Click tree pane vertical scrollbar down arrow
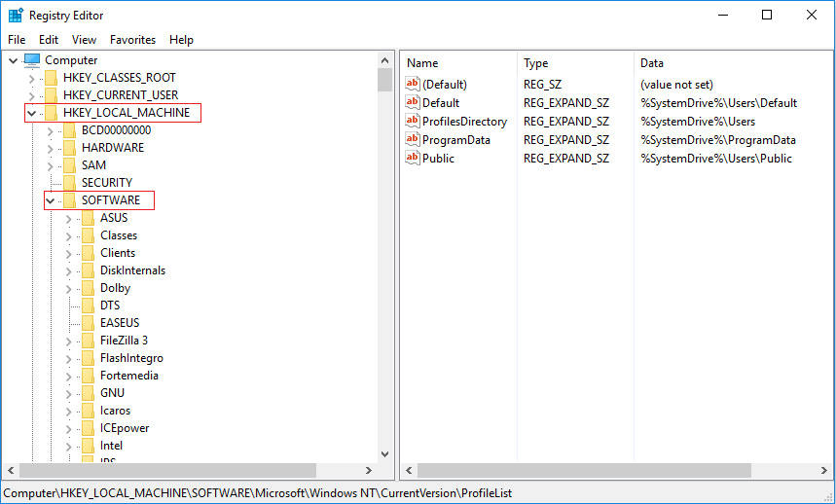The image size is (836, 504). point(384,453)
